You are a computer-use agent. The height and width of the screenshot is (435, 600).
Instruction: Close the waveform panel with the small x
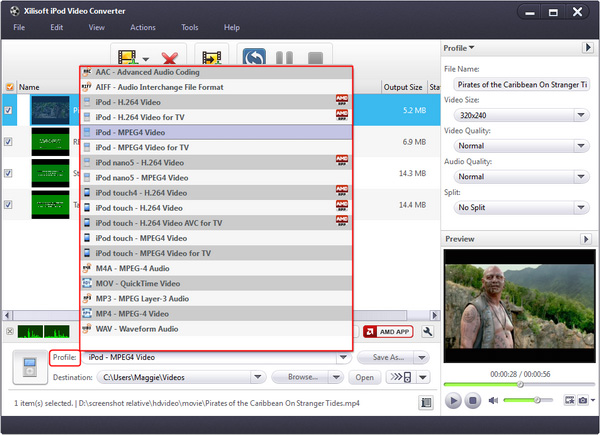pyautogui.click(x=10, y=331)
